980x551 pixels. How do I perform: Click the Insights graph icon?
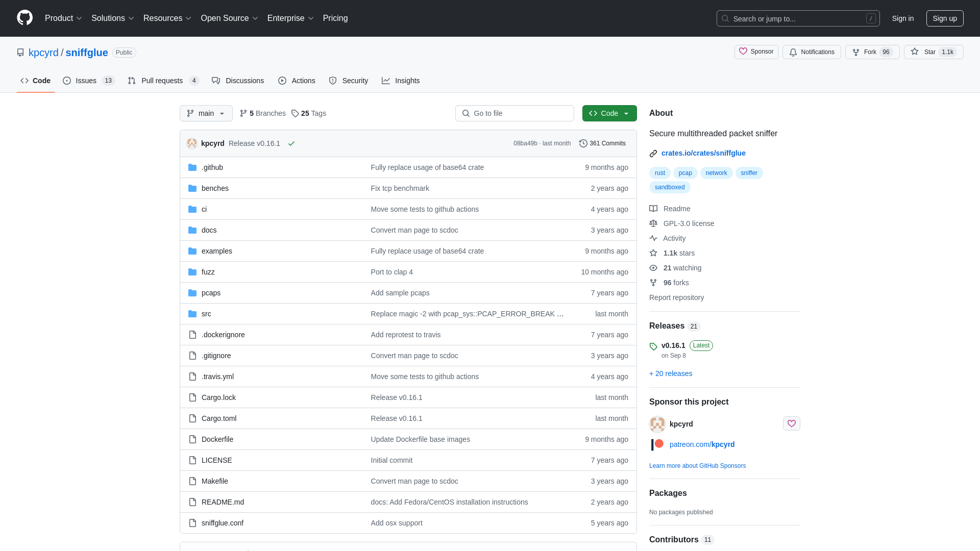click(x=386, y=81)
